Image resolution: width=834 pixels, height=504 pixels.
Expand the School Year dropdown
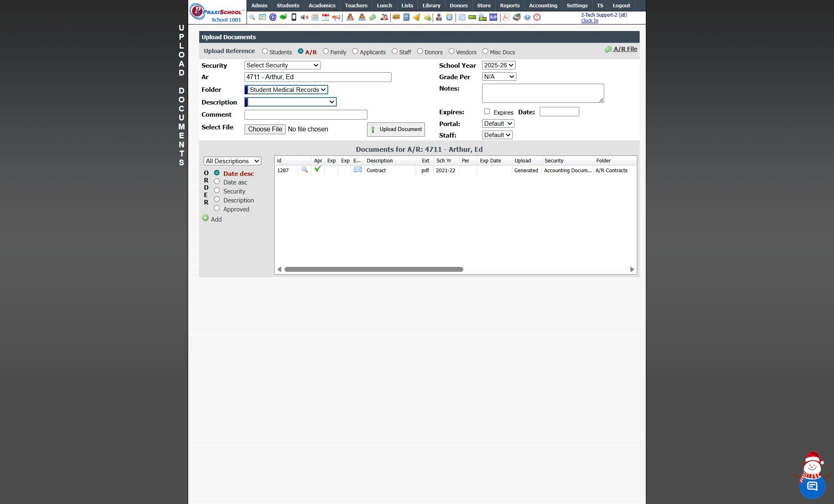tap(498, 65)
